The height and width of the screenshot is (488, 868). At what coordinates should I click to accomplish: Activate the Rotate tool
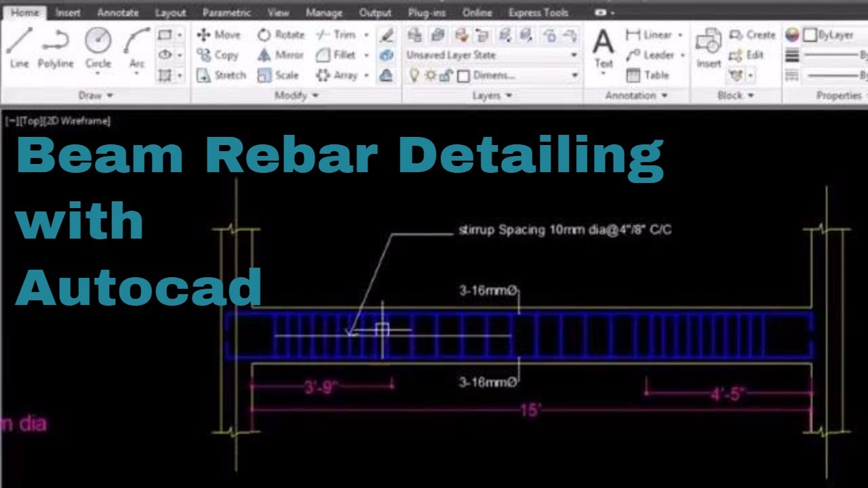pos(281,35)
